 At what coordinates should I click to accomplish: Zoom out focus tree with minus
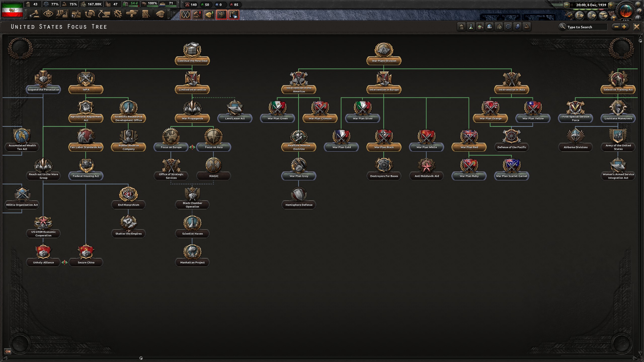pyautogui.click(x=616, y=27)
